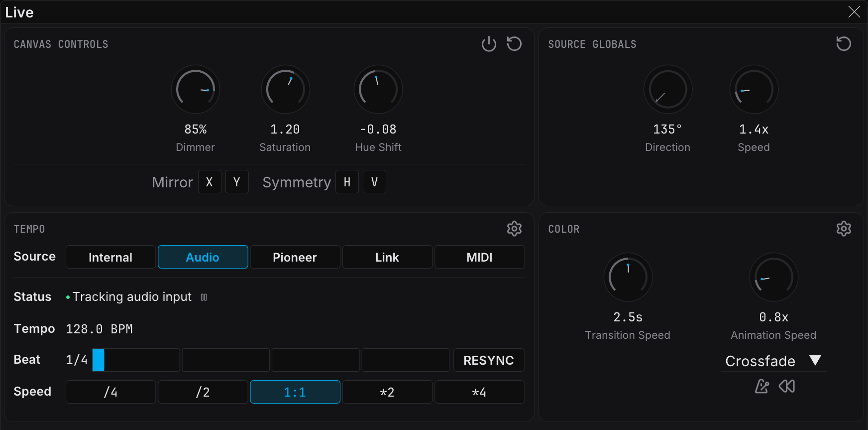Open Color settings gear
Screen dimensions: 868x430
[844, 229]
